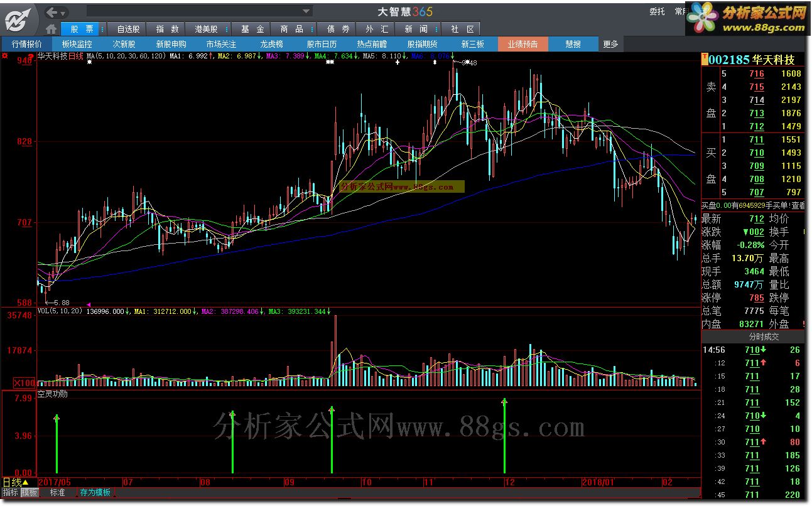Open the 自选股 tab
This screenshot has width=812, height=506.
[126, 29]
